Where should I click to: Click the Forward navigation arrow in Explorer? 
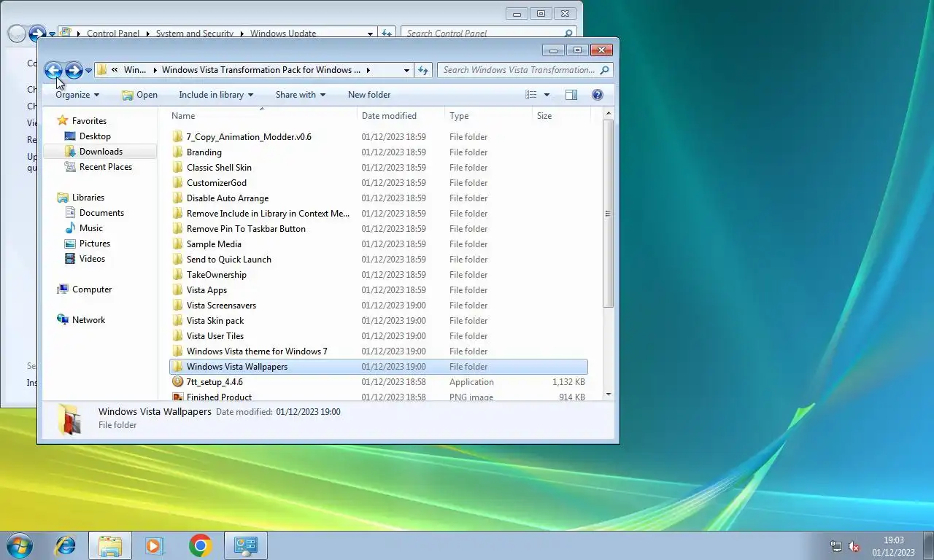click(x=74, y=70)
